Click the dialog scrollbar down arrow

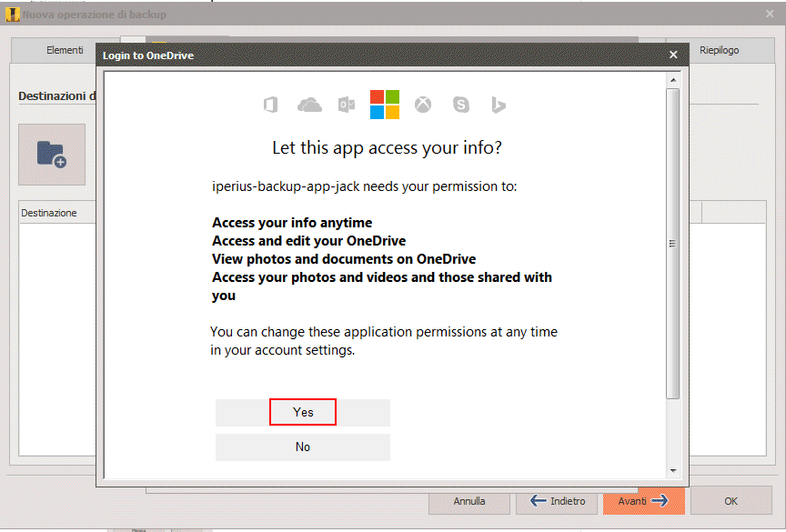pyautogui.click(x=673, y=471)
